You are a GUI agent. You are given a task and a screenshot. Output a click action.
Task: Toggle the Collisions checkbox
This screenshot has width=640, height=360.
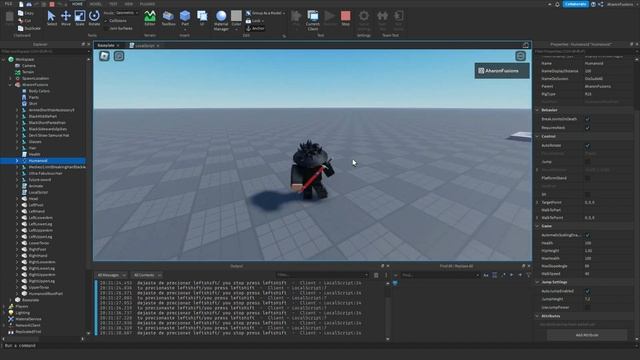(106, 21)
